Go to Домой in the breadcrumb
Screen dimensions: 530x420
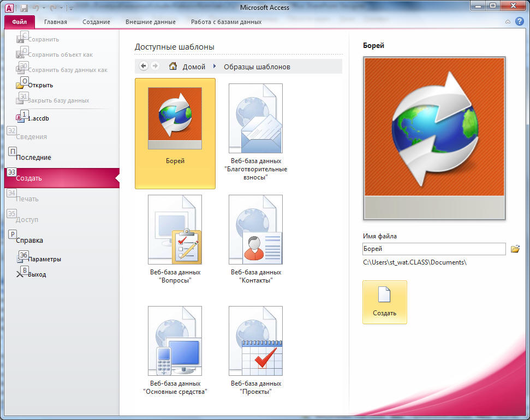(x=194, y=67)
